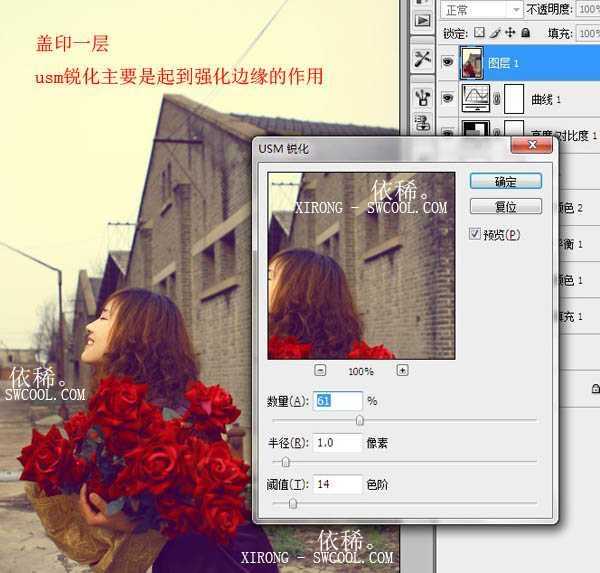600x573 pixels.
Task: Select the 曲线 1 layer mask thumbnail
Action: tap(513, 98)
